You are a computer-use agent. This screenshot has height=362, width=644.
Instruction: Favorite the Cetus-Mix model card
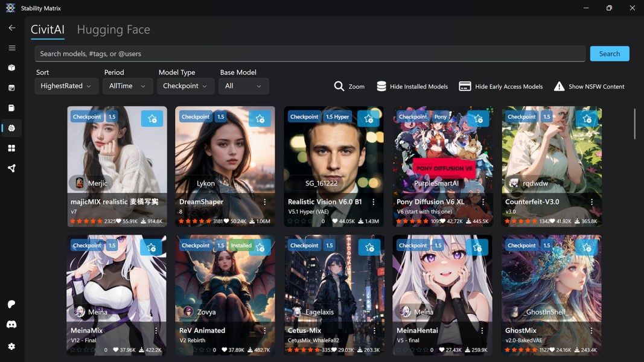[369, 247]
